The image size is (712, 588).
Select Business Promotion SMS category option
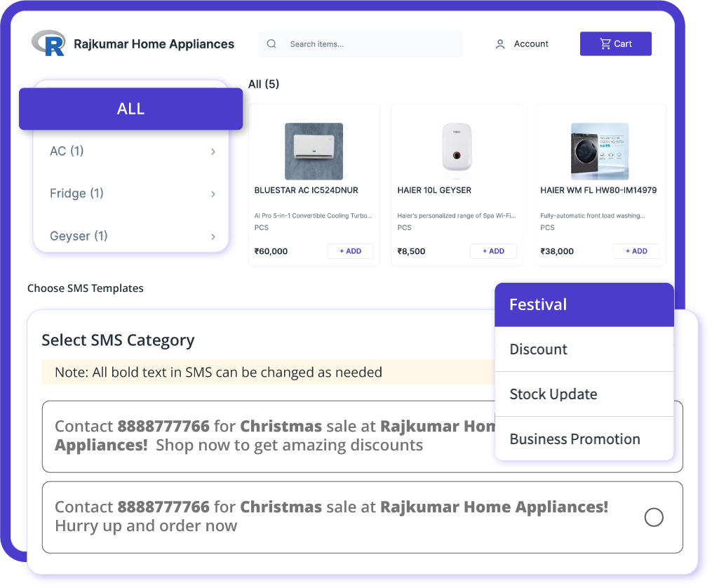(584, 439)
